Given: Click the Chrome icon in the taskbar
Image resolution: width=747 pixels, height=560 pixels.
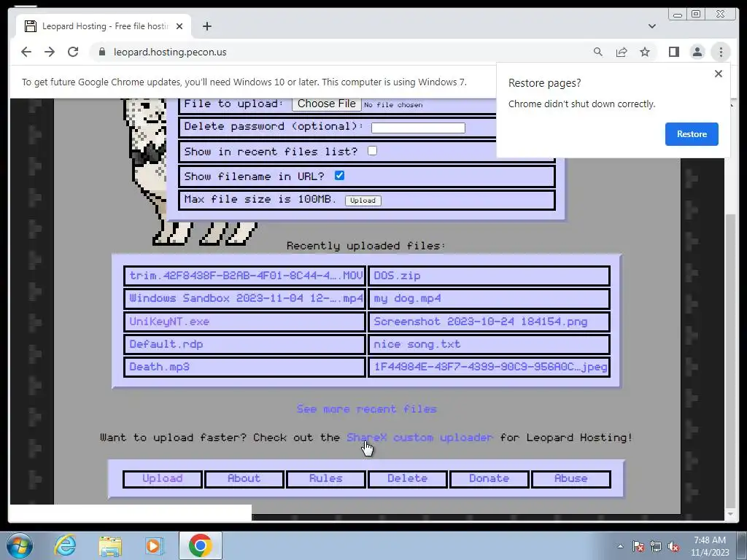Looking at the screenshot, I should [x=201, y=545].
